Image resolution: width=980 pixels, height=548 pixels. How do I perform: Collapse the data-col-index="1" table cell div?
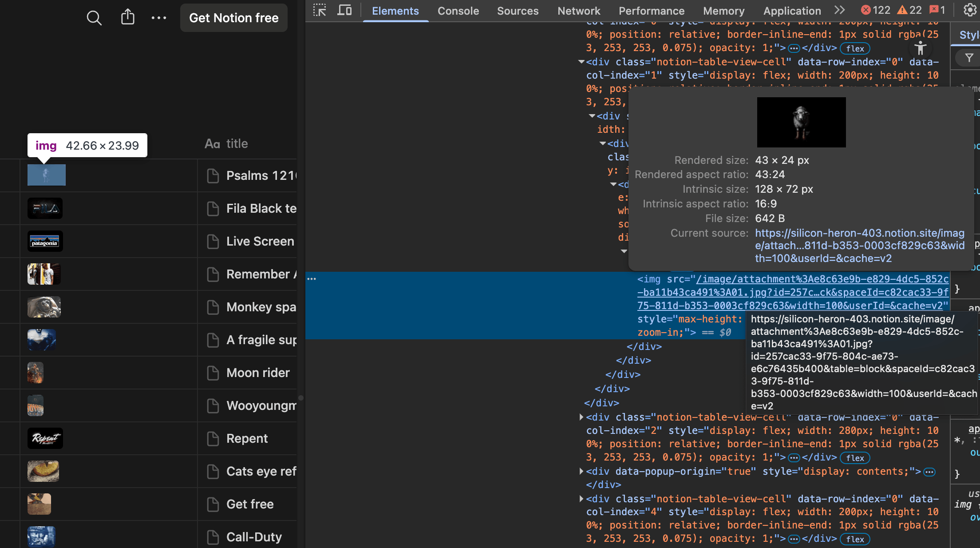point(581,62)
